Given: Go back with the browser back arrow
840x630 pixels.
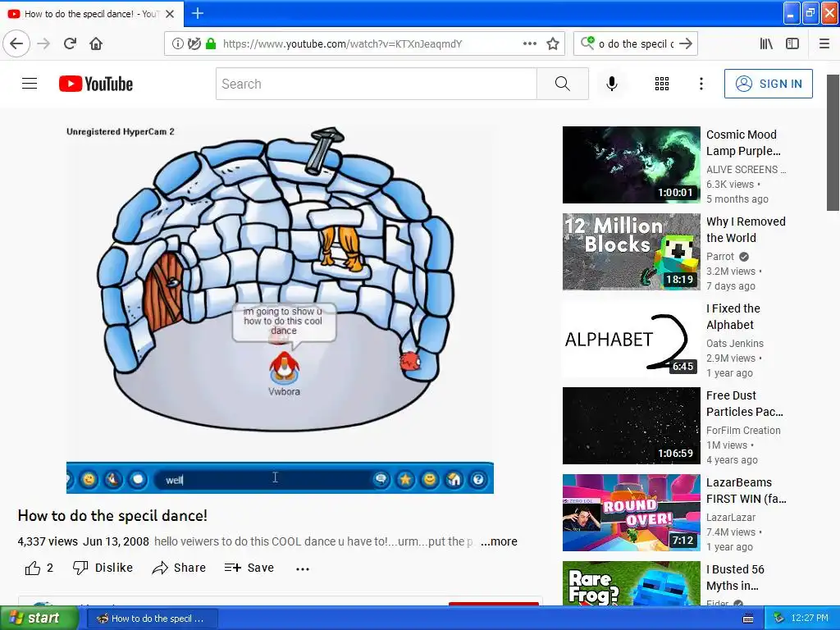Looking at the screenshot, I should coord(16,43).
